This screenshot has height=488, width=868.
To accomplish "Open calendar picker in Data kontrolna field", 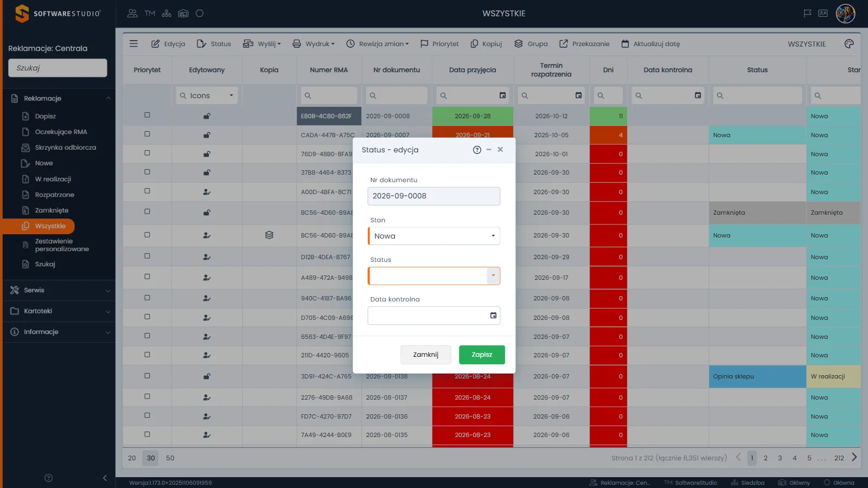I will (493, 316).
